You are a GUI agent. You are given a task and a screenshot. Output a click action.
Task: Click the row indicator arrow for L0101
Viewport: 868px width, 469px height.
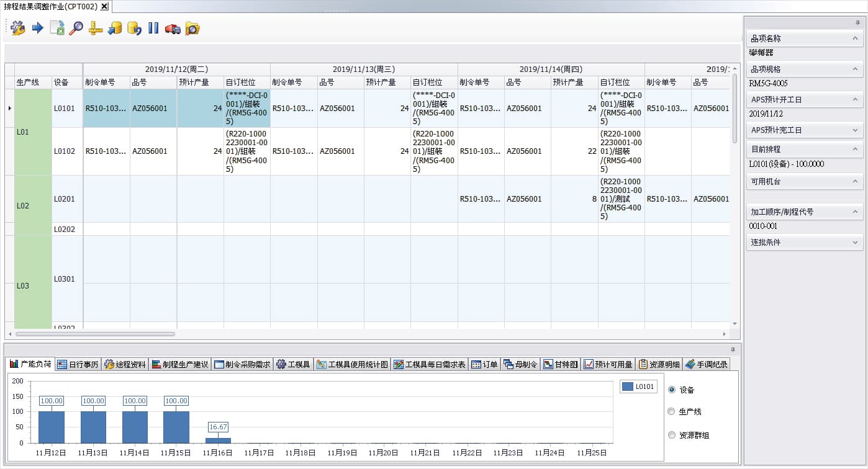[9, 108]
